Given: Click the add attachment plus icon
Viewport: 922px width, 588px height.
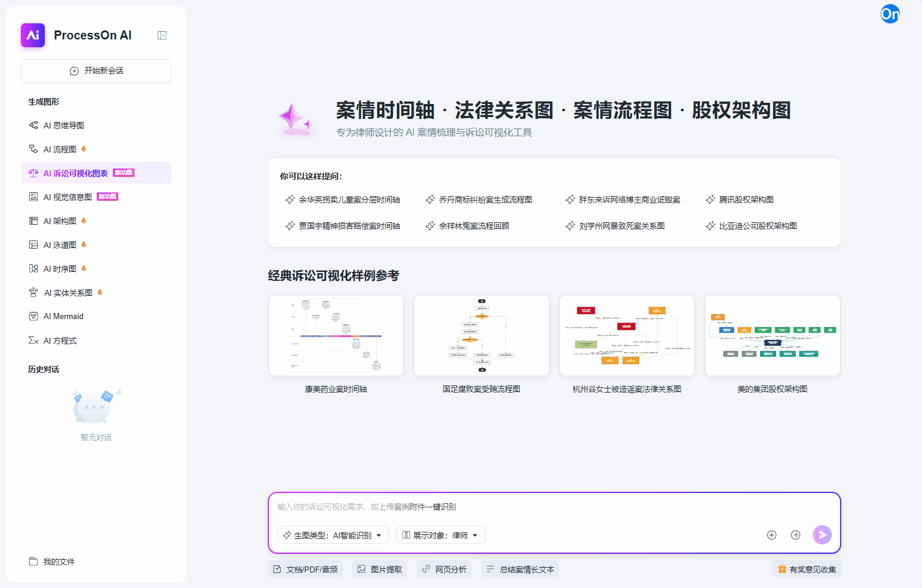Looking at the screenshot, I should (x=771, y=535).
